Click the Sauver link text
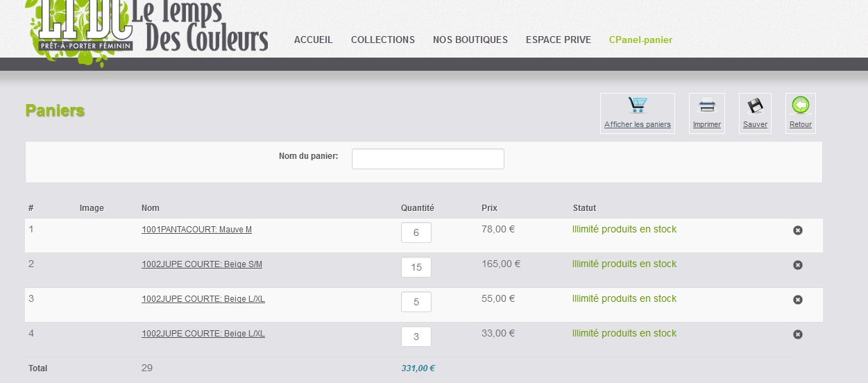 click(755, 125)
